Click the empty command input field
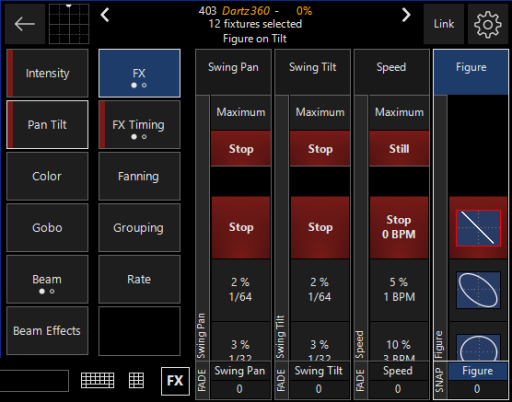This screenshot has width=512, height=402. (x=34, y=381)
